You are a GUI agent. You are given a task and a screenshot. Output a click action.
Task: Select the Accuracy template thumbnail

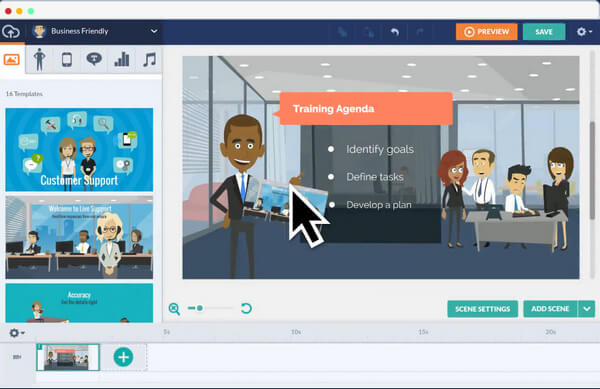coord(79,303)
